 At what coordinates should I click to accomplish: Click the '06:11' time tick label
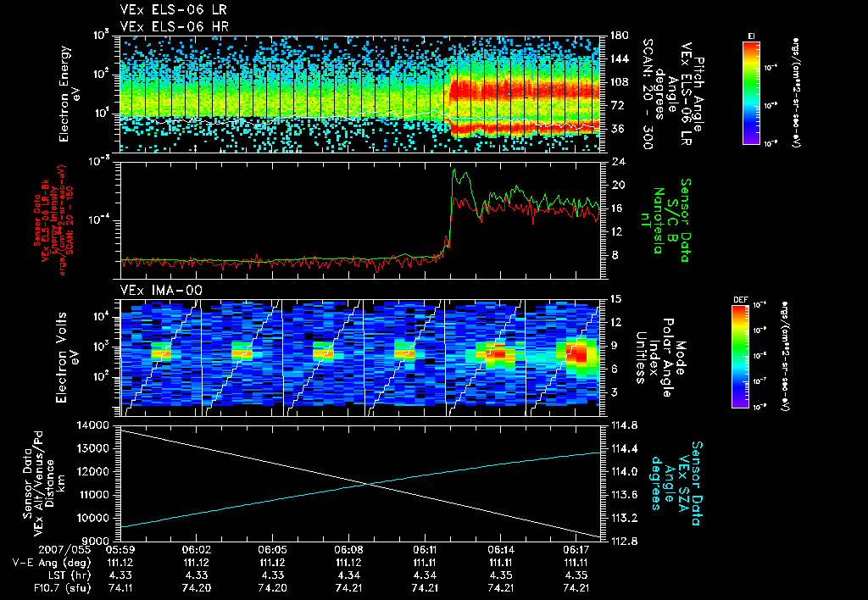(425, 550)
